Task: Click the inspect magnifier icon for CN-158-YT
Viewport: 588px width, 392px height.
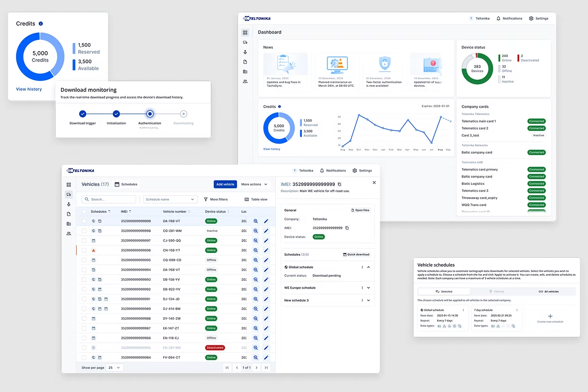Action: pos(256,250)
